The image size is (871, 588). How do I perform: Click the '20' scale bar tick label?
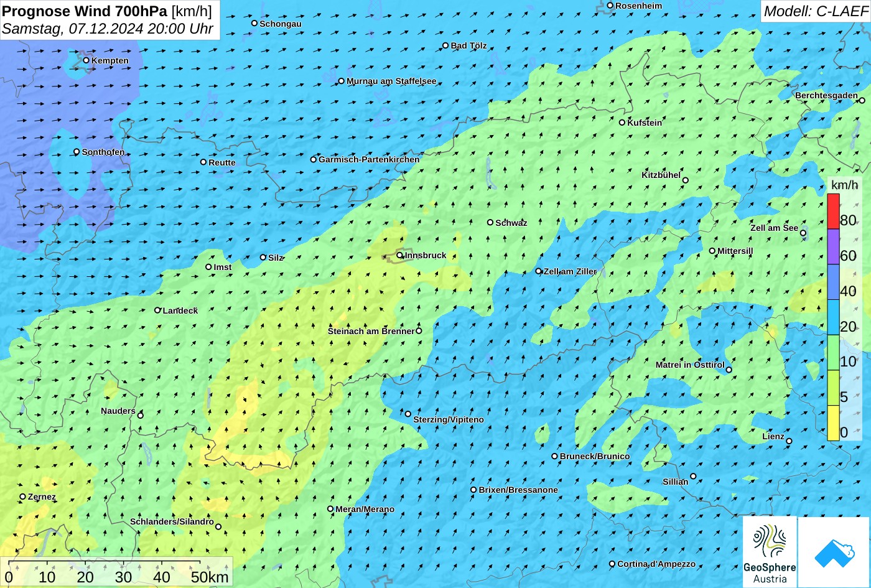(85, 577)
